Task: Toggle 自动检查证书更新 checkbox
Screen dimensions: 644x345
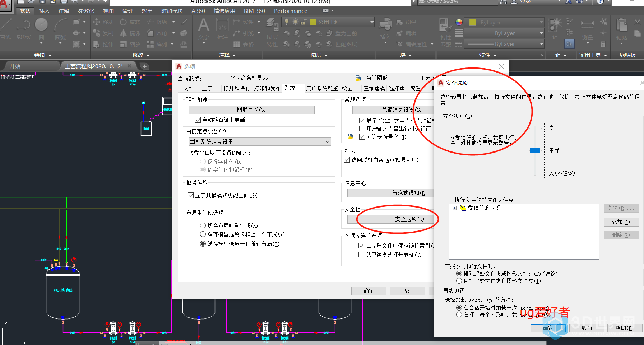Action: pos(198,120)
